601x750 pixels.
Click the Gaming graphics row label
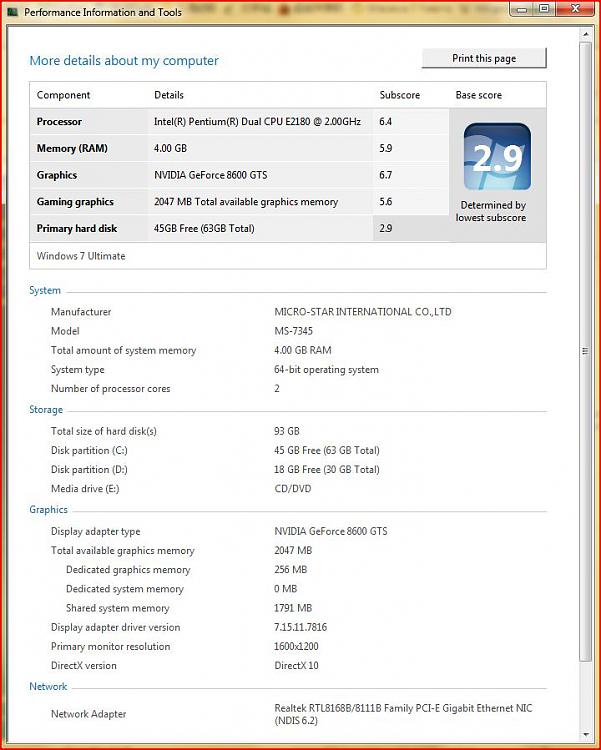(75, 202)
